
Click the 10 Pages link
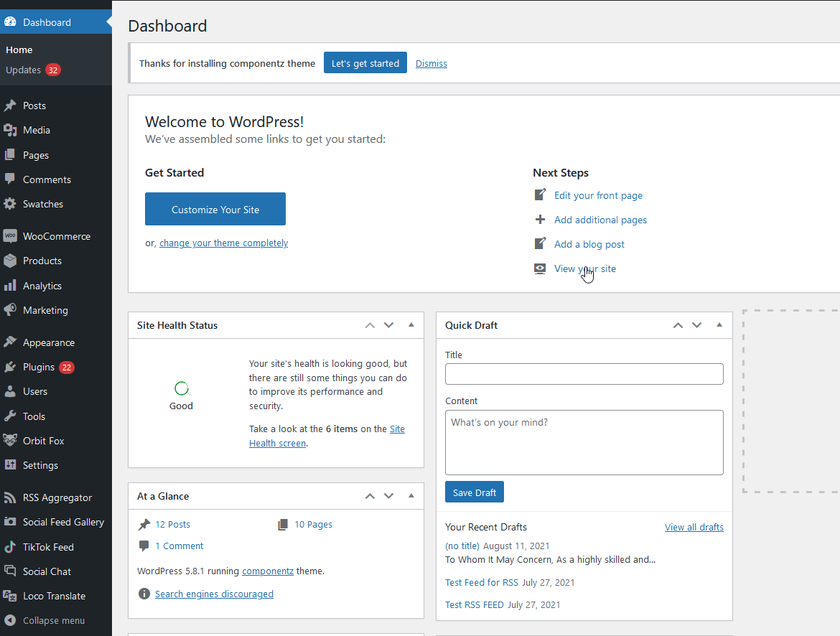tap(314, 525)
